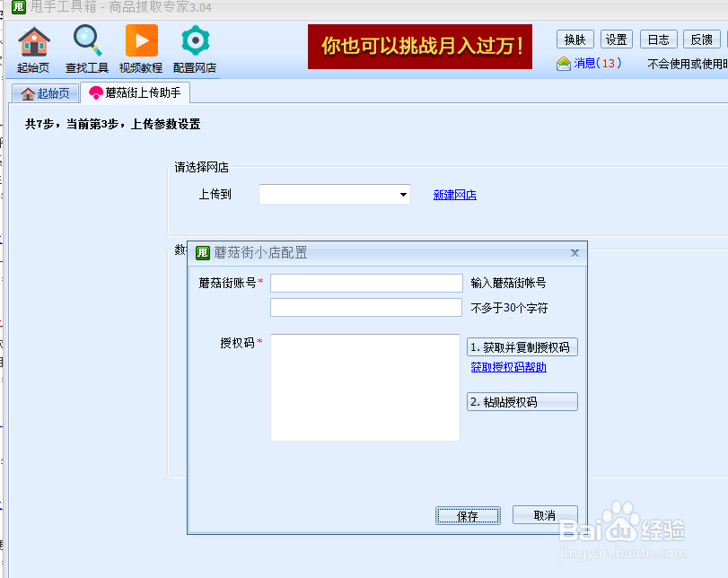Open the 查找工具 magnifier tool
The image size is (728, 578).
87,49
